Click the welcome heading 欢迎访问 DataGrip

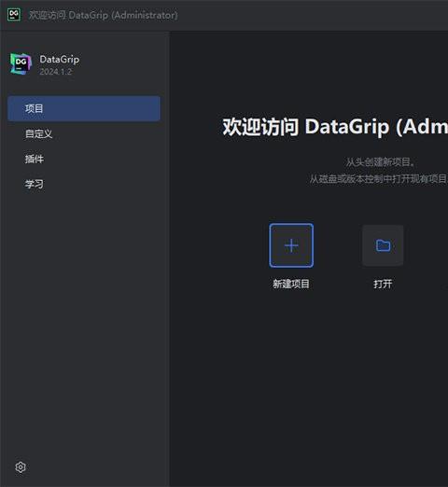[x=335, y=127]
